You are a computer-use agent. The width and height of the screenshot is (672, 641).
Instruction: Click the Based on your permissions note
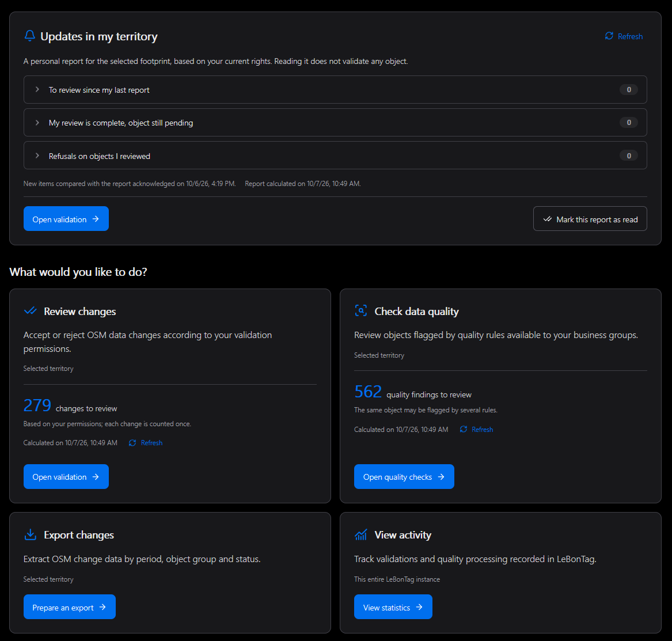tap(107, 424)
